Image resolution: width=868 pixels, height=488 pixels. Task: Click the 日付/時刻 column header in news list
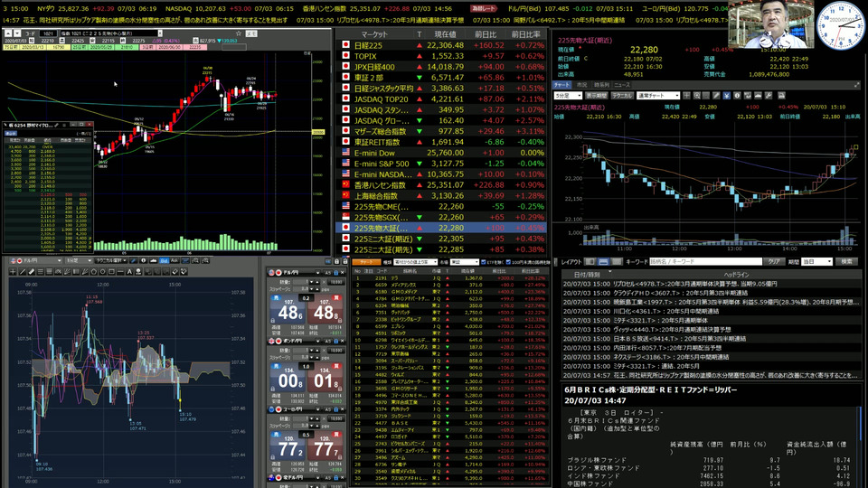coord(587,275)
